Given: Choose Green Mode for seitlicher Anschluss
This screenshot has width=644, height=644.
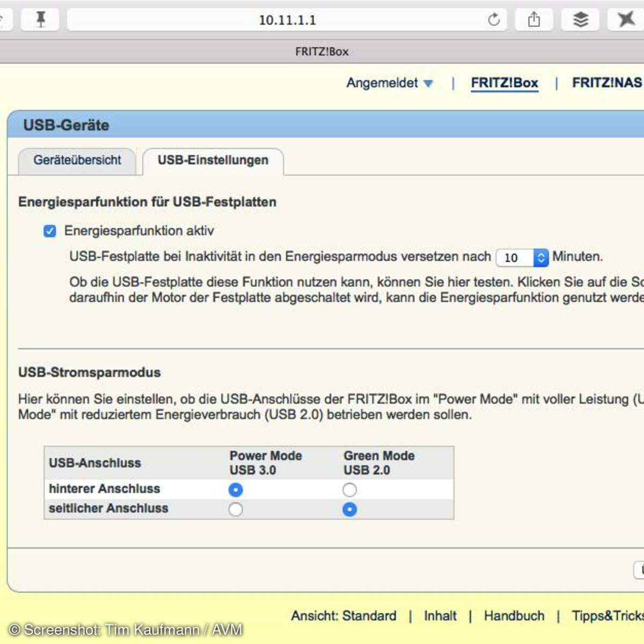Looking at the screenshot, I should pyautogui.click(x=349, y=509).
